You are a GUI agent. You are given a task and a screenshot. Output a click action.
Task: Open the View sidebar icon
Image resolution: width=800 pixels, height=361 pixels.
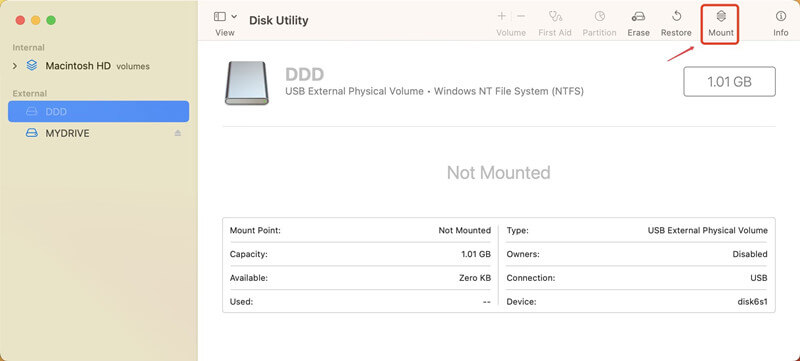220,16
